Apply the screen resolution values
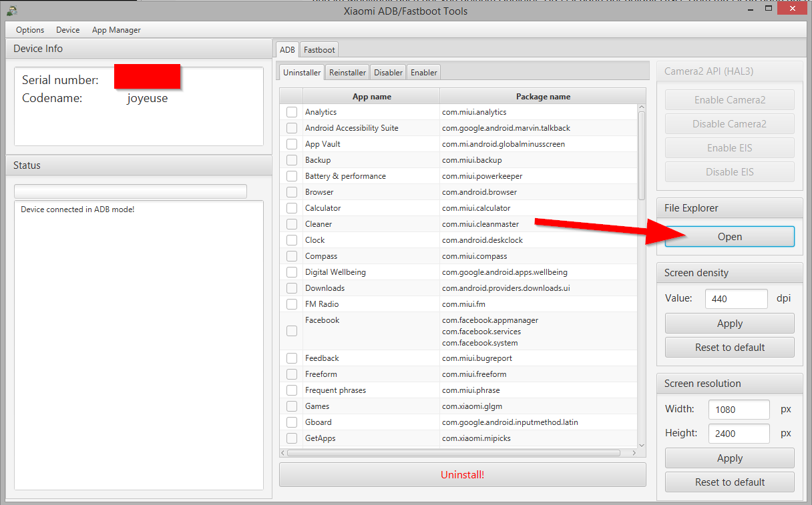 [730, 458]
